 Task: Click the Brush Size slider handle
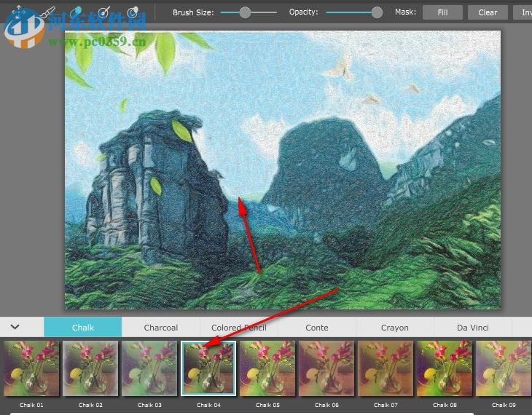coord(245,12)
